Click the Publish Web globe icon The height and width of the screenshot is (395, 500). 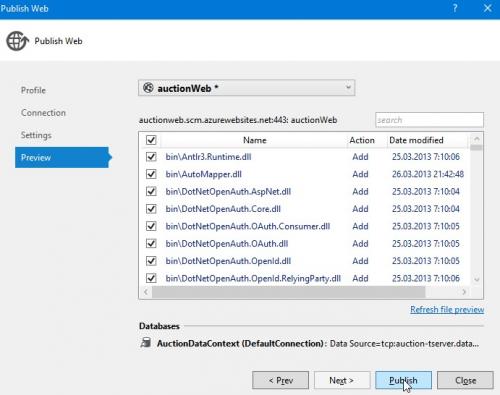click(x=17, y=41)
